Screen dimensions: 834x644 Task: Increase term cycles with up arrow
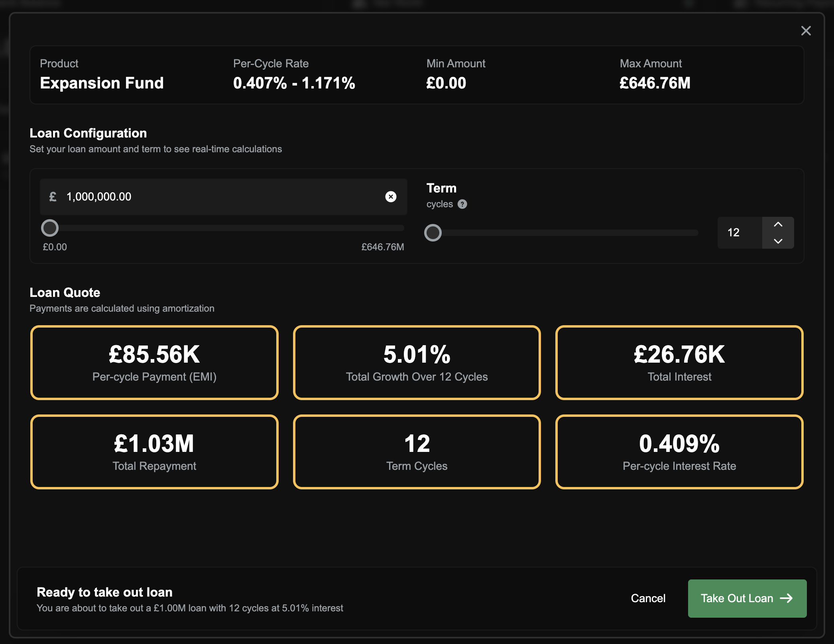778,225
